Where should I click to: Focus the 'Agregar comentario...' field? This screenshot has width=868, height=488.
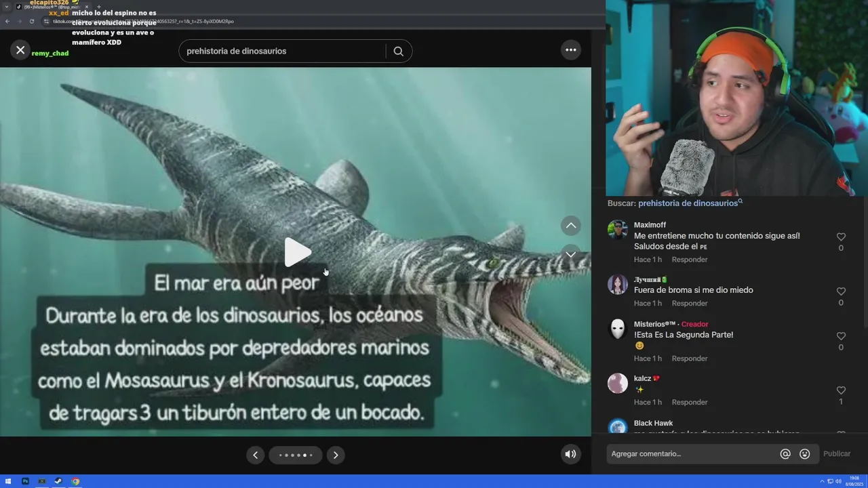pyautogui.click(x=692, y=454)
